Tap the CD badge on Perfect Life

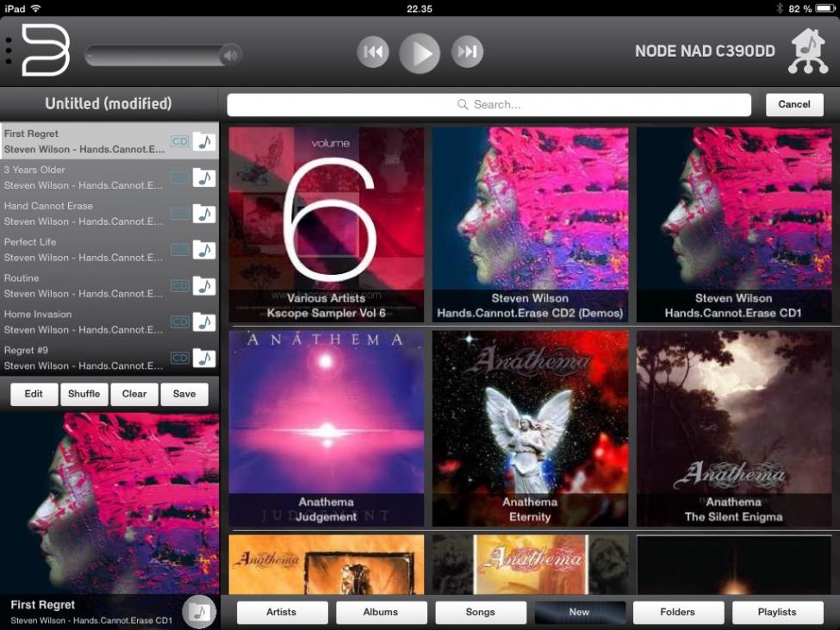[x=180, y=250]
